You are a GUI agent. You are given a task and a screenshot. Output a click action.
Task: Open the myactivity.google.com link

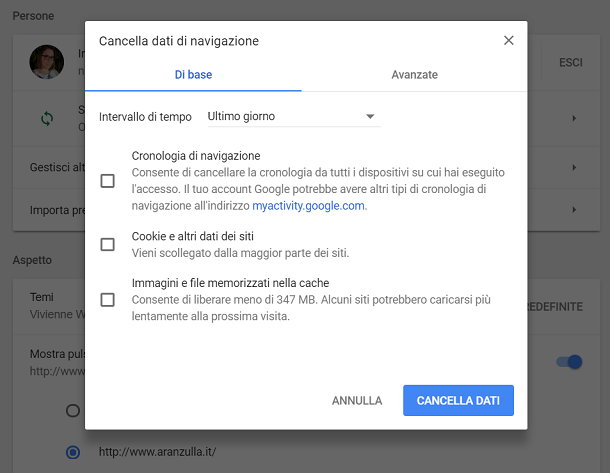click(x=309, y=205)
